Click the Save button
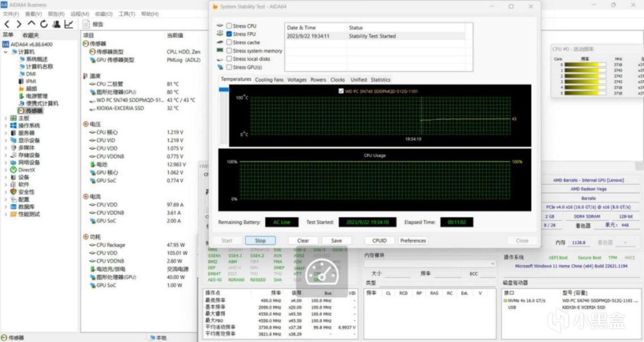 coord(336,241)
